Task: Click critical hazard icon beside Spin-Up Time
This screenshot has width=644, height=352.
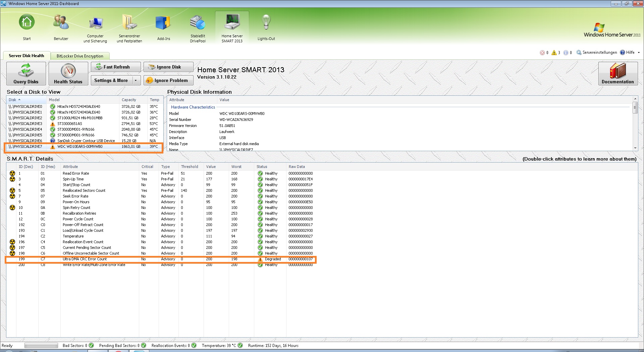Action: coord(12,179)
